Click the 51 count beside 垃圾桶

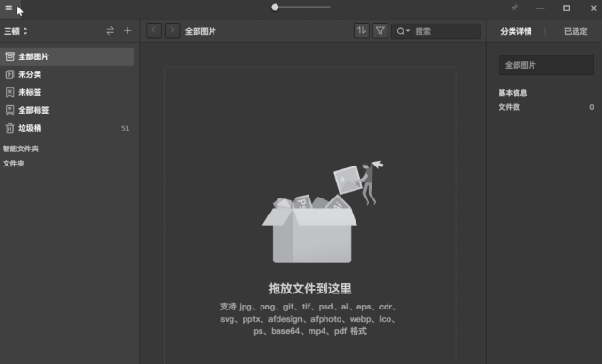pyautogui.click(x=125, y=128)
